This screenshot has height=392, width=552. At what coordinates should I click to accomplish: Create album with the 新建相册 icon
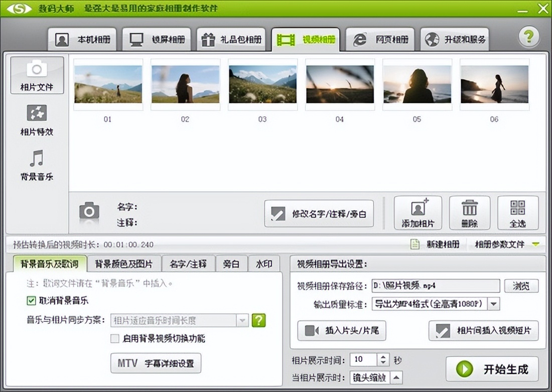[x=416, y=243]
